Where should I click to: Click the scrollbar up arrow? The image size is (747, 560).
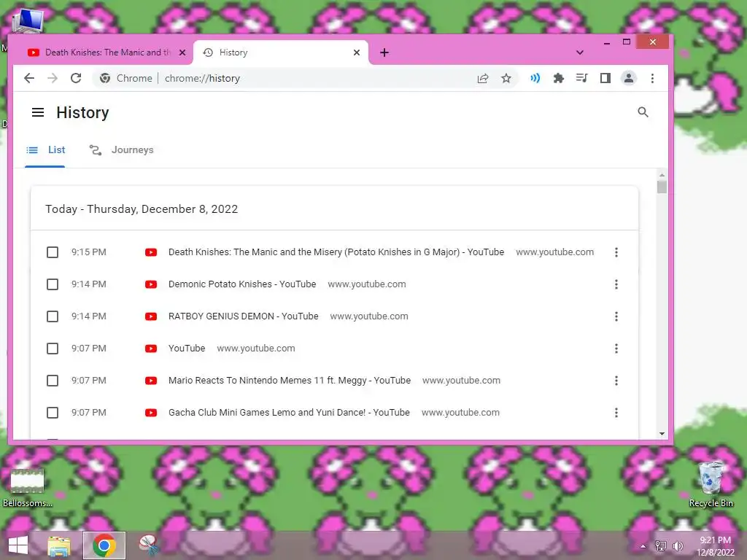662,175
